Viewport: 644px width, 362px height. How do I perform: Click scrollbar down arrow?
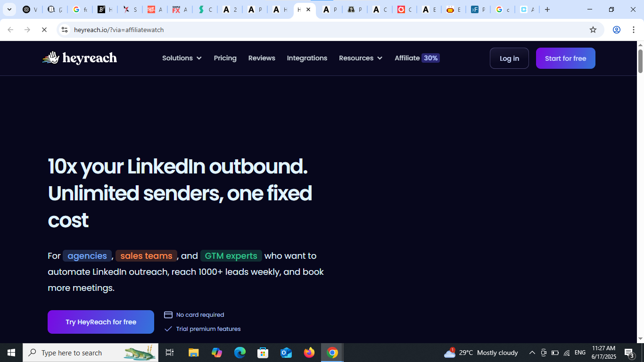click(x=640, y=339)
